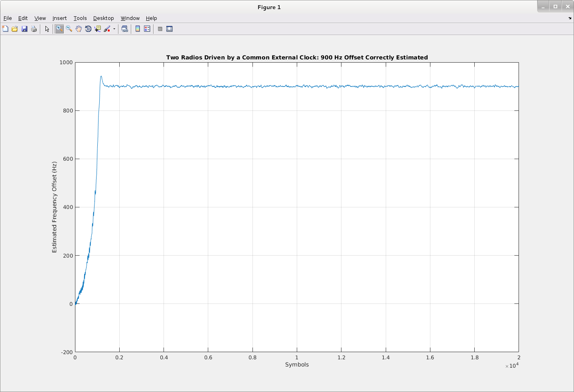Open the Tools menu
This screenshot has height=392, width=574.
click(80, 18)
